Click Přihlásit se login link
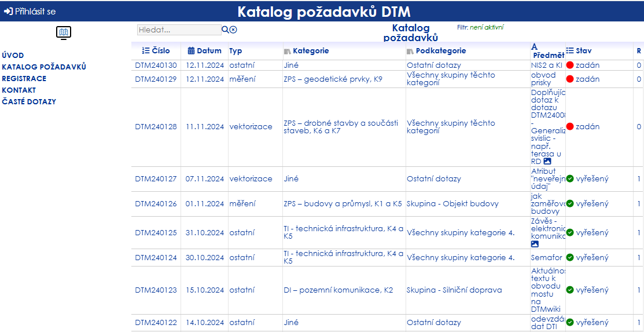This screenshot has height=332, width=644. pos(35,12)
